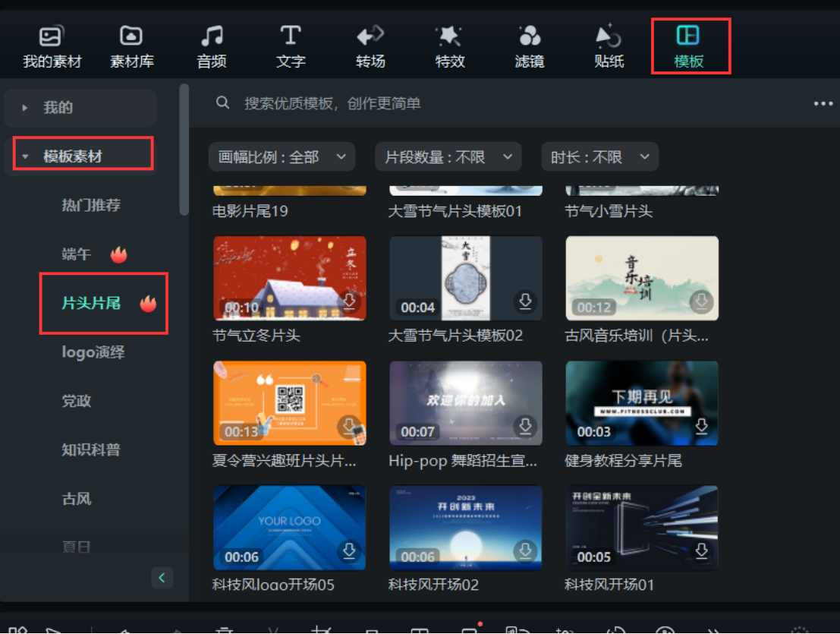Select the 转场 transitions icon
Viewport: 840px width, 634px height.
pyautogui.click(x=370, y=42)
